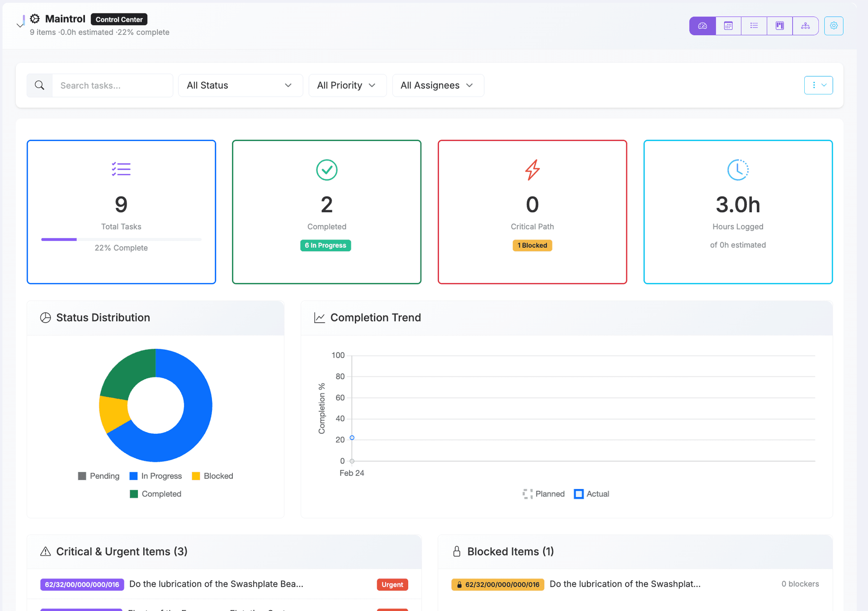Toggle Planned series in trend legend
Image resolution: width=868 pixels, height=611 pixels.
(544, 494)
